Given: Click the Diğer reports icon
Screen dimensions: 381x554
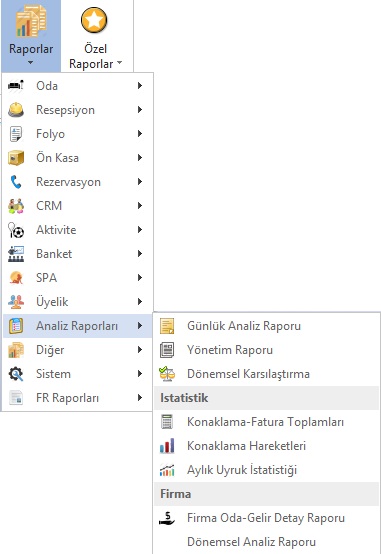Looking at the screenshot, I should point(16,350).
